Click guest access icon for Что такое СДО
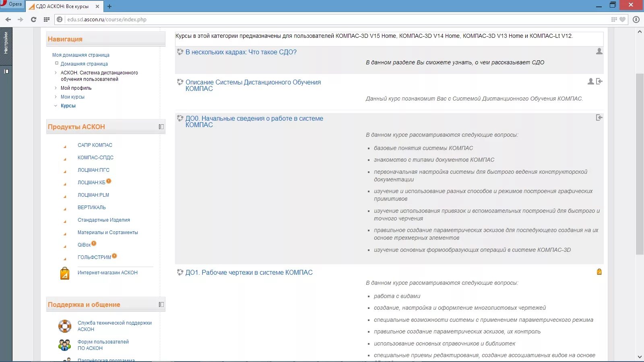Screen dimensions: 644x362 click(x=599, y=51)
